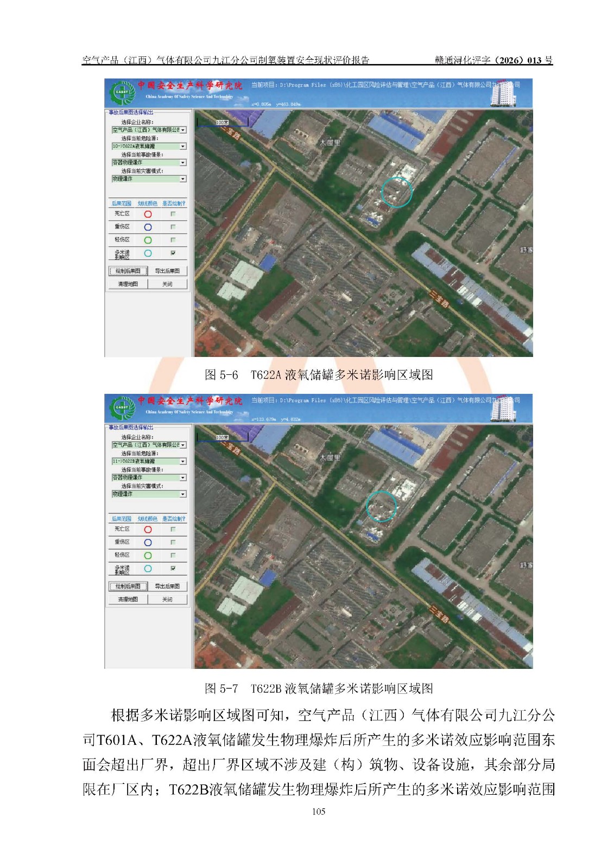Click the green minor injury circle in T622A panel
The width and height of the screenshot is (614, 868).
148,240
